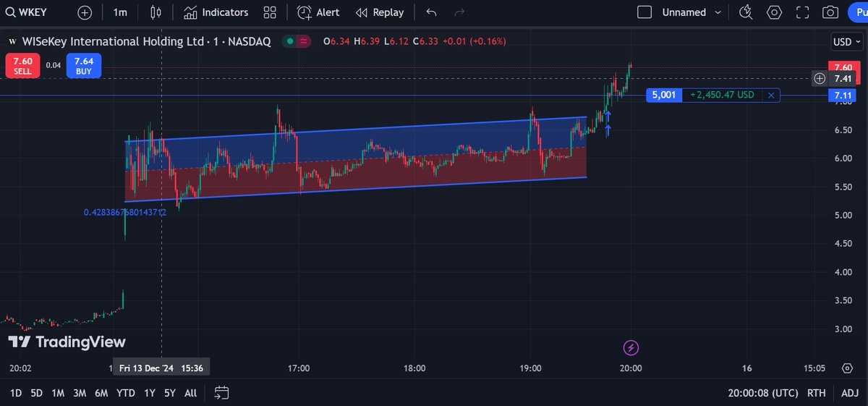Create a new Alert
868x406 pixels.
(x=318, y=12)
